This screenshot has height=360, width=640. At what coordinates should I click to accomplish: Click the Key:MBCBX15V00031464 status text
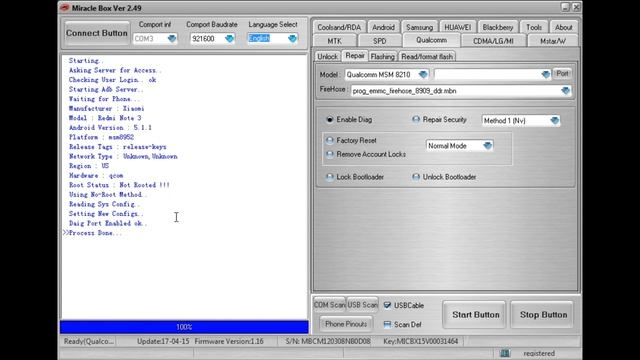coord(420,341)
